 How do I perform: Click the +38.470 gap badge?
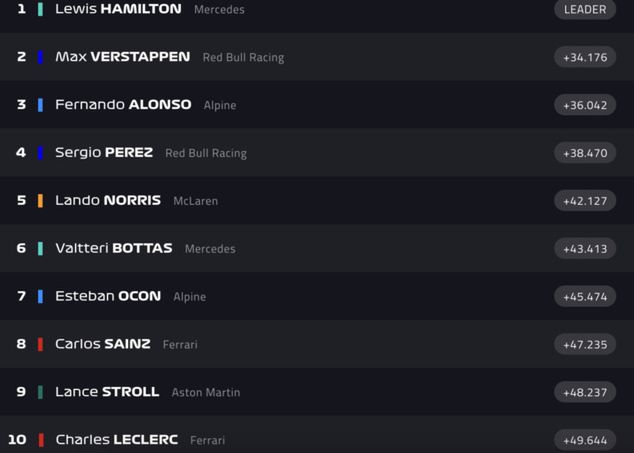pos(585,153)
